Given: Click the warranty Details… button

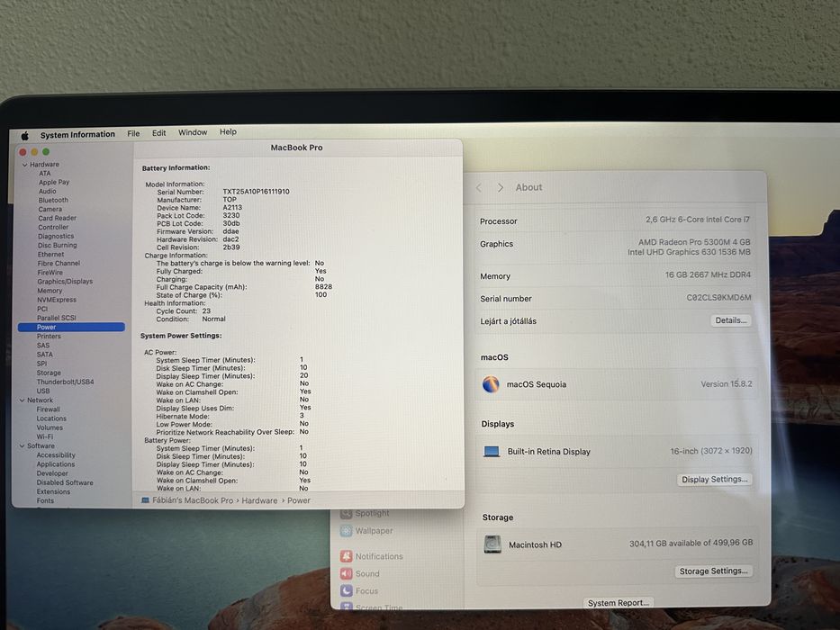Looking at the screenshot, I should pos(731,320).
